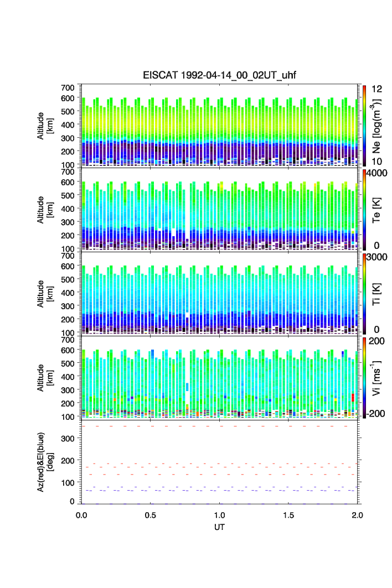The height and width of the screenshot is (588, 392).
Task: Click the Ne colorbar
Action: [x=364, y=126]
